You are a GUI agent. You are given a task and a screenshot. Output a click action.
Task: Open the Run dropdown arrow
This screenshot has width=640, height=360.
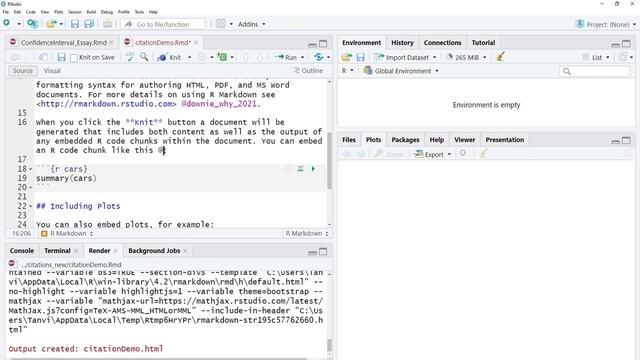(302, 58)
